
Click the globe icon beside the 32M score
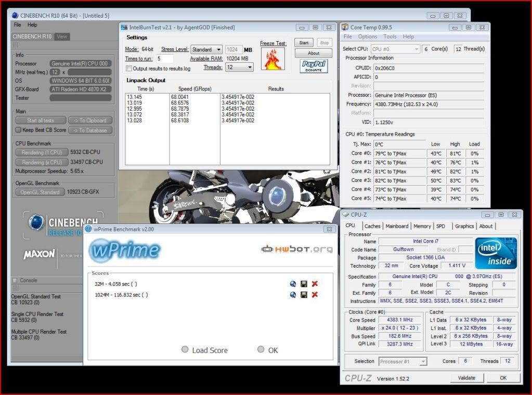tap(293, 284)
